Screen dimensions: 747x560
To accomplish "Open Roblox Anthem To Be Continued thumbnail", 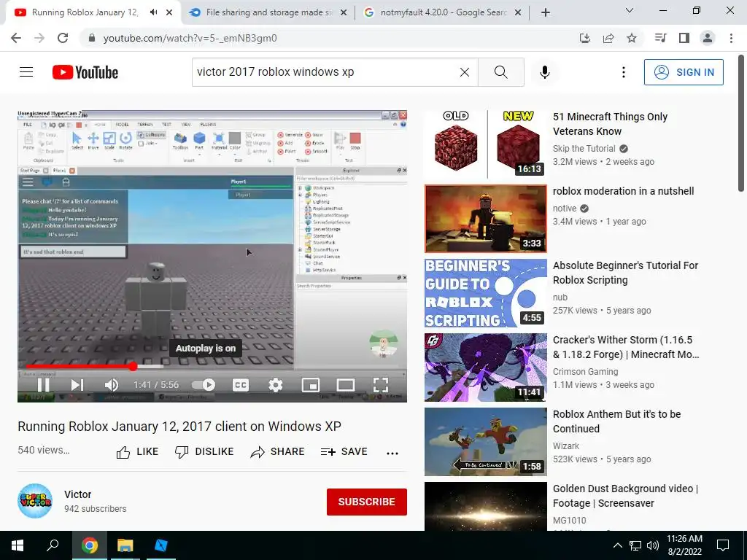I will point(485,442).
